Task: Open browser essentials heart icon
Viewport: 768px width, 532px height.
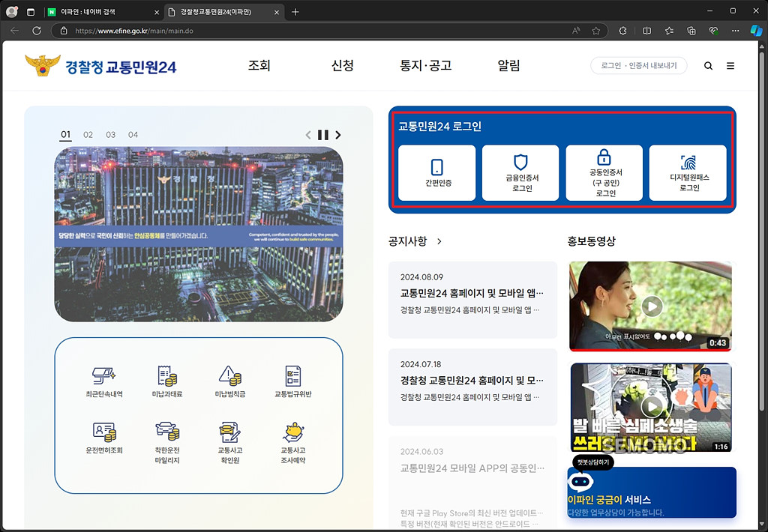Action: point(714,31)
